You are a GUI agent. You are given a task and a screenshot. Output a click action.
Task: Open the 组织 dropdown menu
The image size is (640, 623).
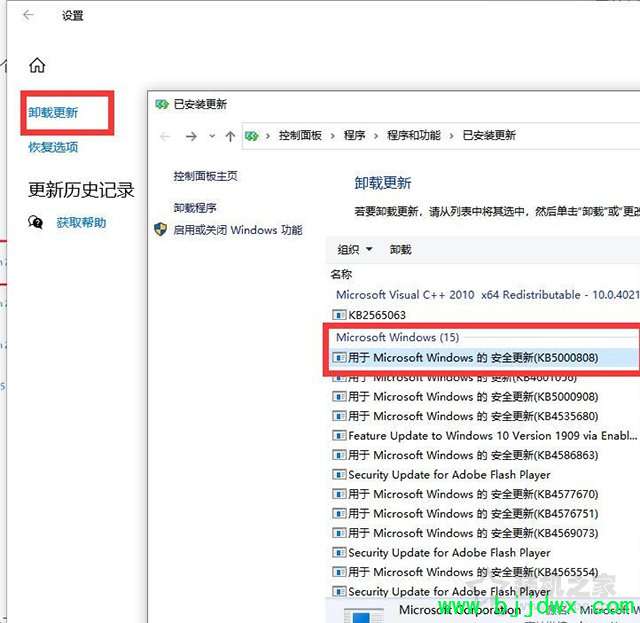(x=355, y=249)
